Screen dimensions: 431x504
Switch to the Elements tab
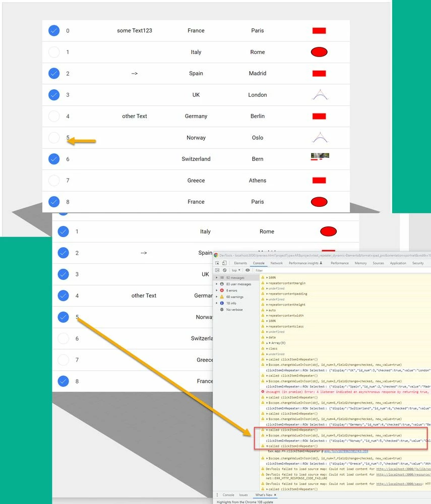click(x=240, y=263)
